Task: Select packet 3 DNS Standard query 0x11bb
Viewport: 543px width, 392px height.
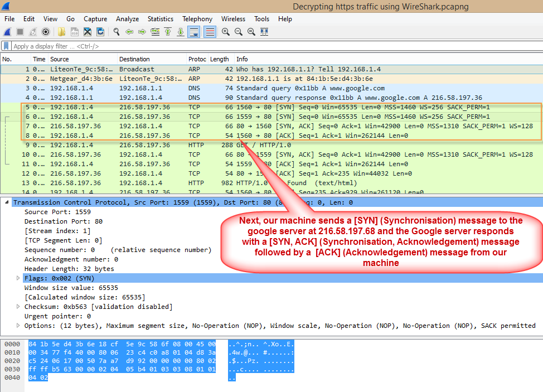Action: (271, 88)
